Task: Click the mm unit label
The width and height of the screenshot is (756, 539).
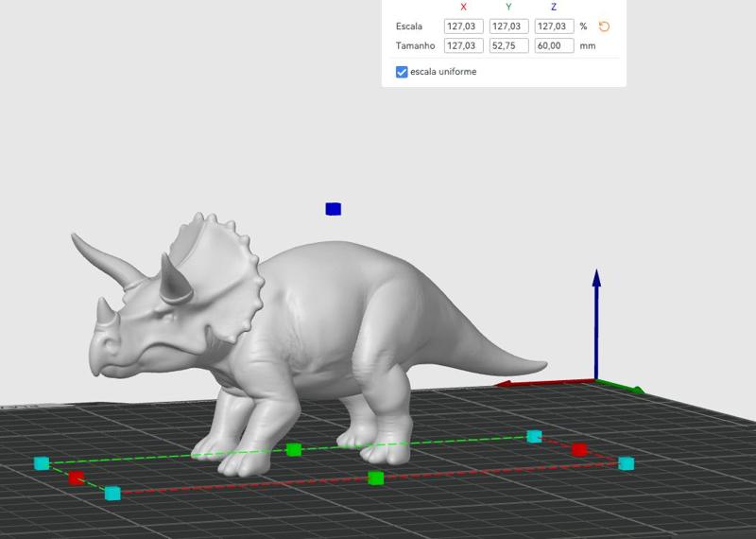Action: [x=588, y=45]
